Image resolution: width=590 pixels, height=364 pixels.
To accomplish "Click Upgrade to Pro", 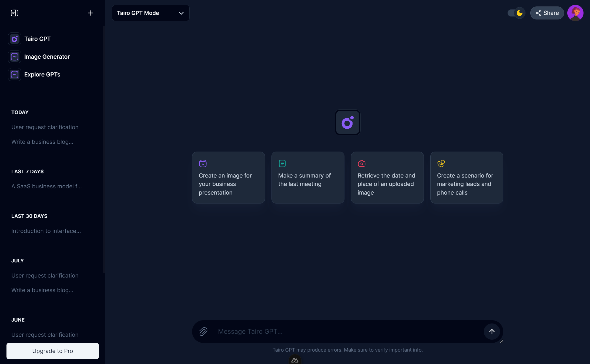I will (x=52, y=351).
